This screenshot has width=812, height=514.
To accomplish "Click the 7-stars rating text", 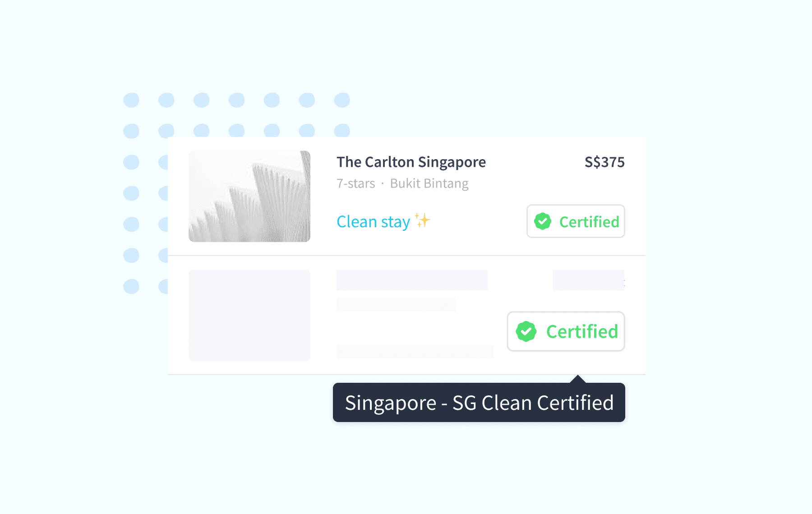I will 355,184.
